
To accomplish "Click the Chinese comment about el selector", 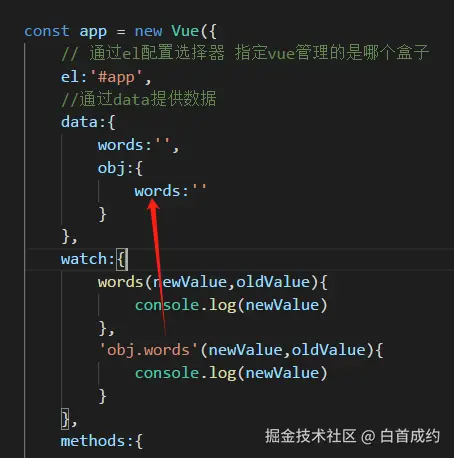I will [x=245, y=53].
